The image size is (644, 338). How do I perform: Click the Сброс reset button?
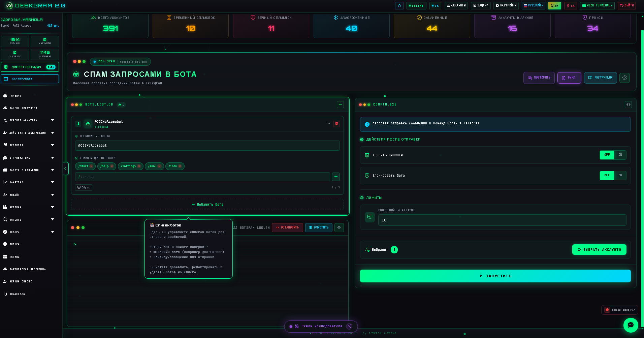tap(84, 187)
